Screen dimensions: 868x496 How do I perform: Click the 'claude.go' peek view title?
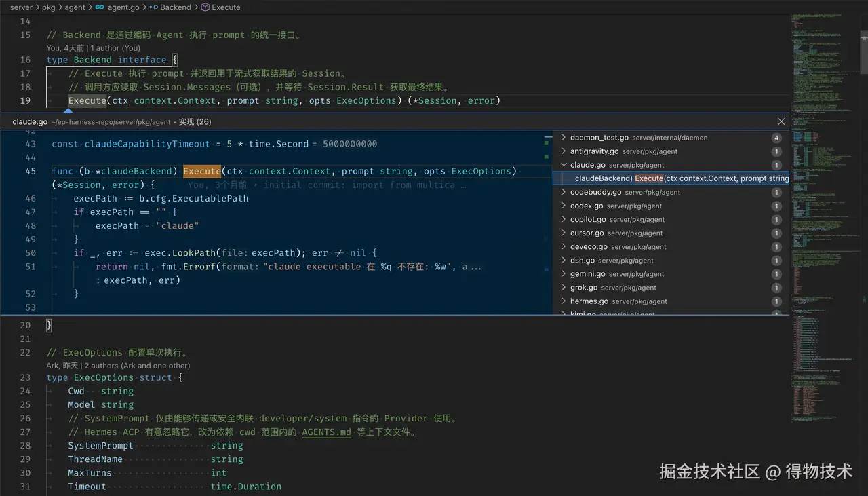click(x=30, y=121)
